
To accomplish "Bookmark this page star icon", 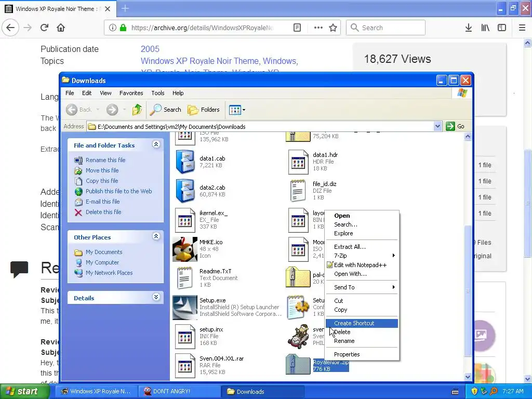I will coord(333,28).
